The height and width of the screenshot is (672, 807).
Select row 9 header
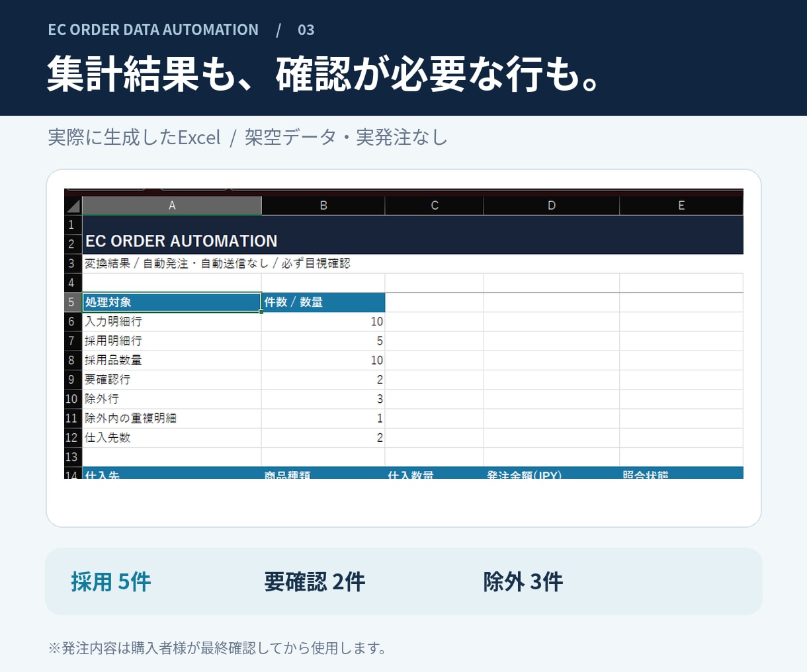tap(73, 380)
